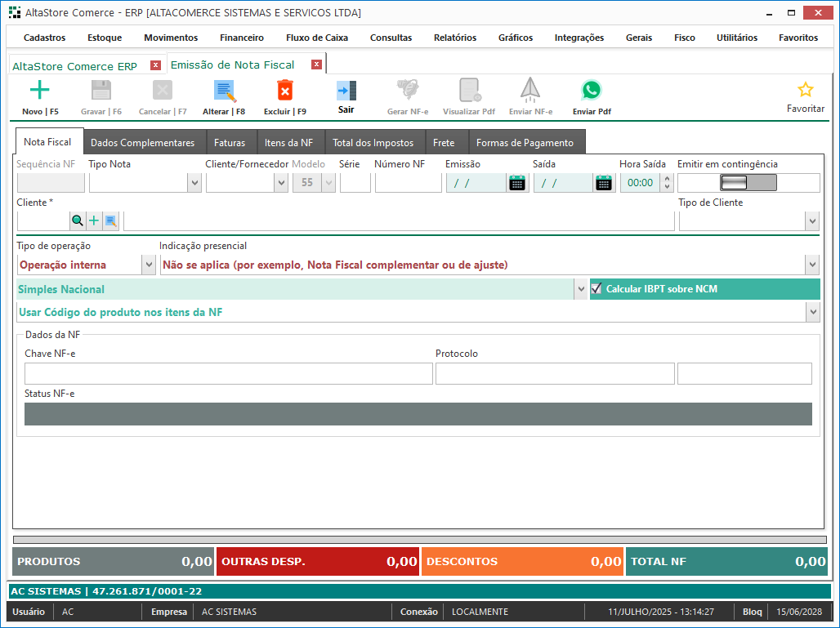Viewport: 840px width, 628px height.
Task: Open the Consultas menu
Action: click(391, 38)
